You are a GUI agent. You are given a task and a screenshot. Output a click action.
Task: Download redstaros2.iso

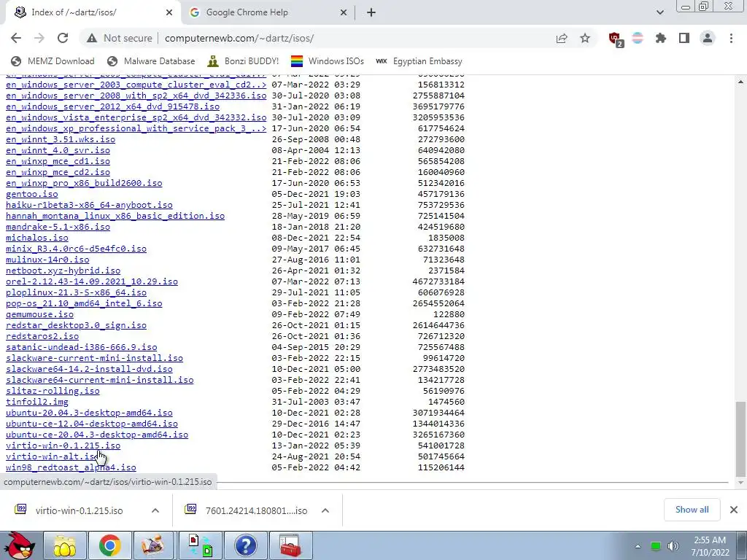[42, 336]
